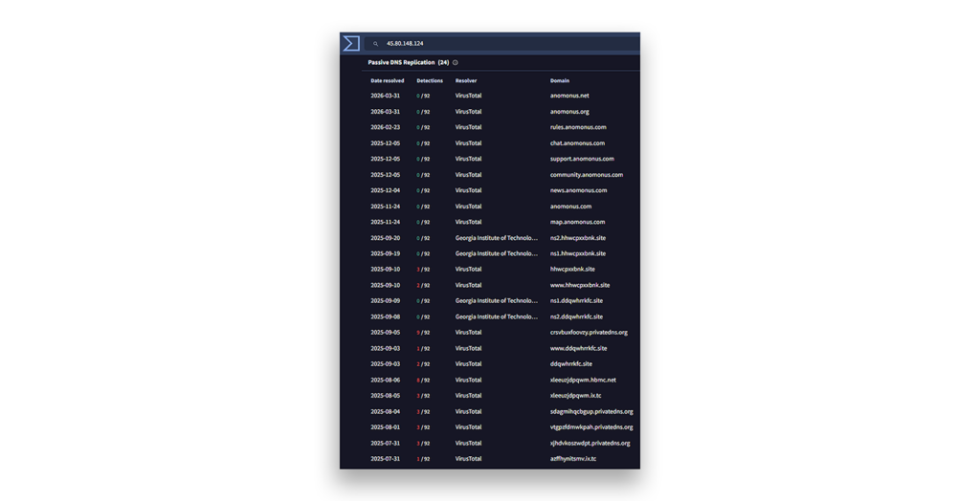Click detections 0 / 92 in anomonus.net row
The height and width of the screenshot is (501, 980).
pyautogui.click(x=423, y=96)
